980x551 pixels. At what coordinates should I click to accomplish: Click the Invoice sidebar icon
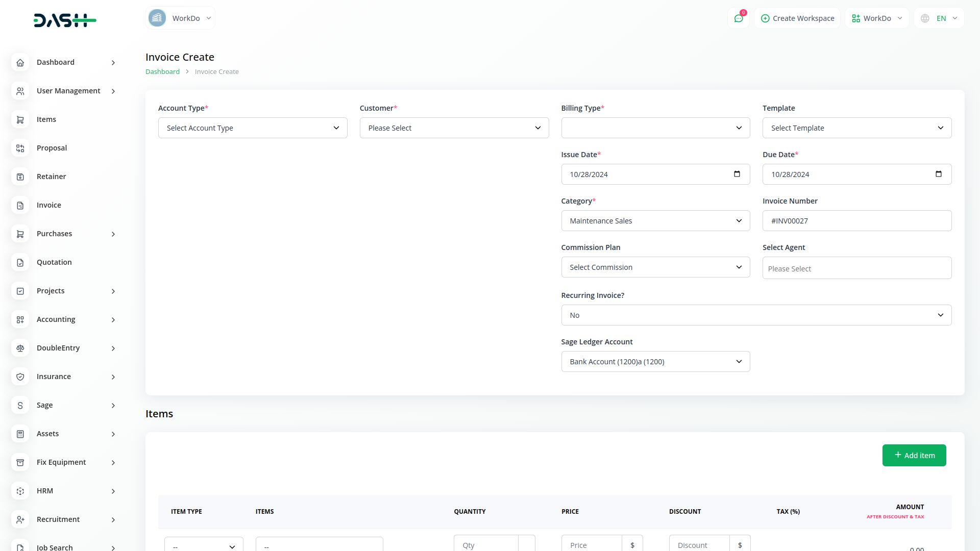pos(20,205)
